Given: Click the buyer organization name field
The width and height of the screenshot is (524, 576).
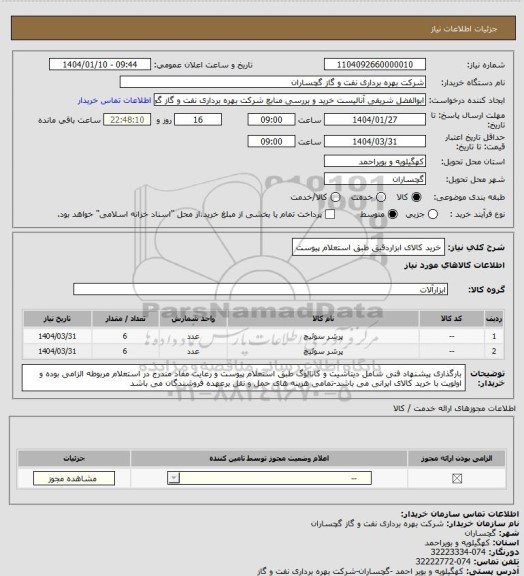Looking at the screenshot, I should 273,82.
